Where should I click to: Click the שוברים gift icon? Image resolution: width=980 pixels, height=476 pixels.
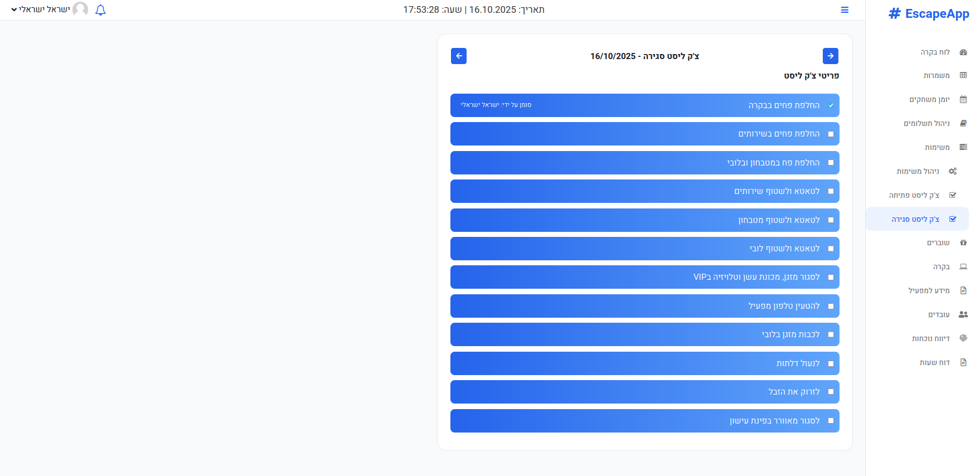click(x=963, y=242)
